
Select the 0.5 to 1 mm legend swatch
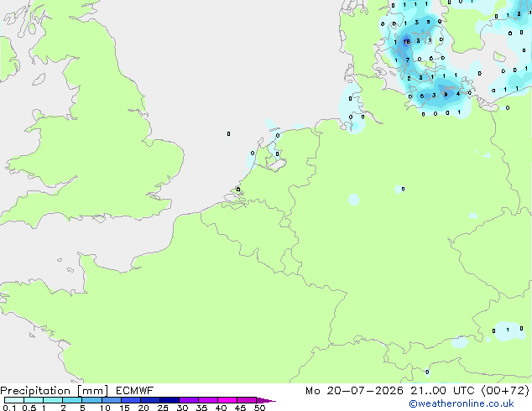34,400
